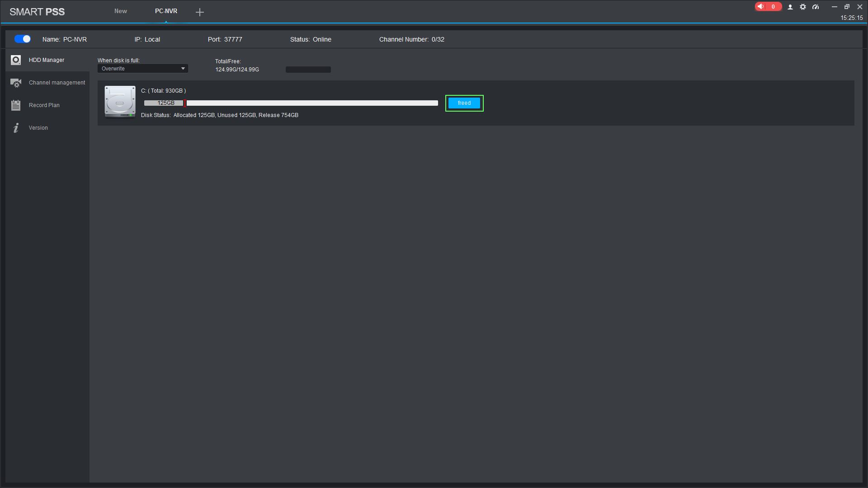Open Channel management from sidebar

pyautogui.click(x=57, y=83)
